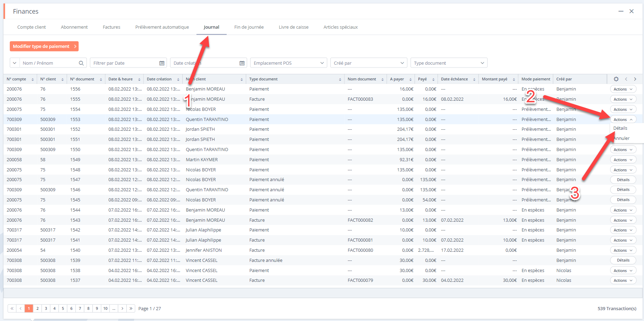Screen dimensions: 644x321
Task: Click Détails button for document 1546
Action: [623, 190]
